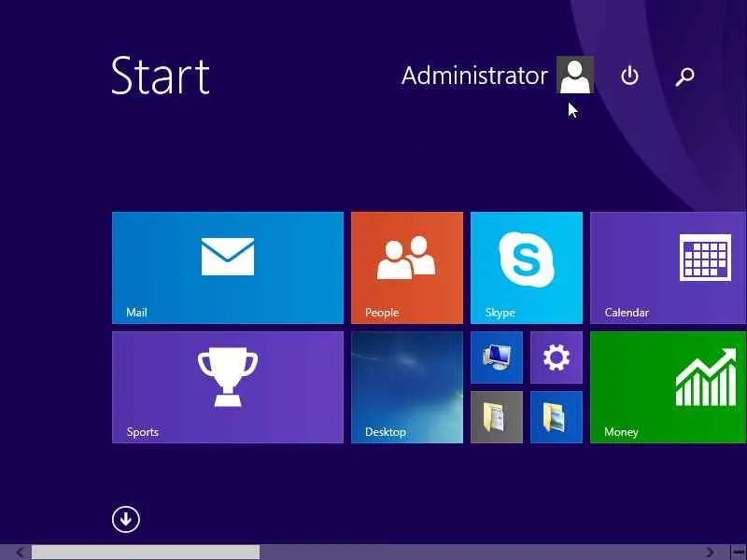Image resolution: width=747 pixels, height=560 pixels.
Task: Click the Power options icon
Action: pos(629,76)
